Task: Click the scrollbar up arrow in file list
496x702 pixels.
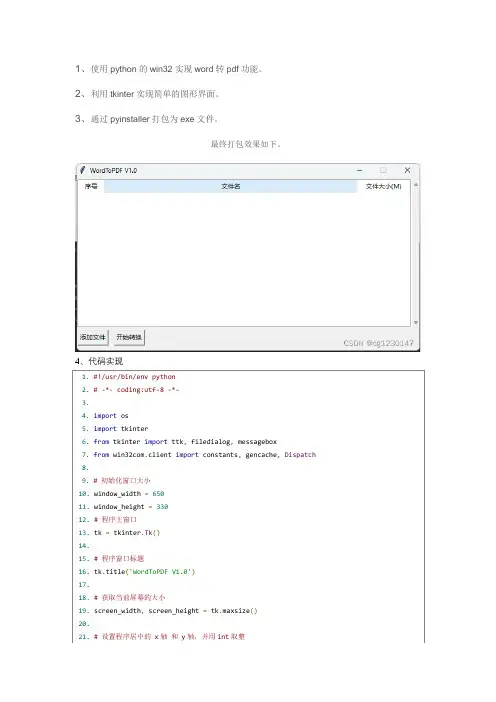Action: click(x=415, y=184)
